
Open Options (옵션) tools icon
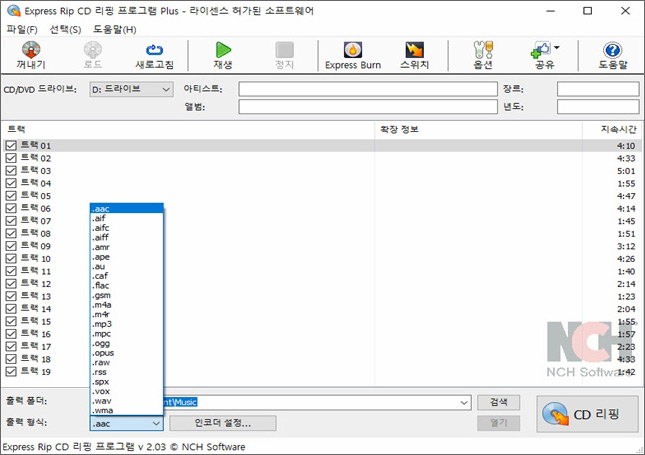pyautogui.click(x=483, y=50)
